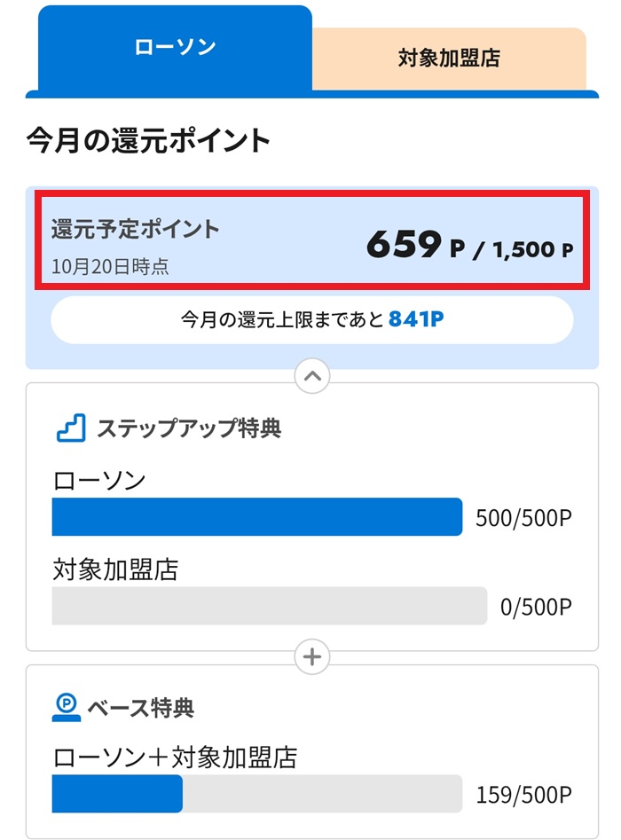
Task: Click the 159/500P value label
Action: (x=523, y=794)
